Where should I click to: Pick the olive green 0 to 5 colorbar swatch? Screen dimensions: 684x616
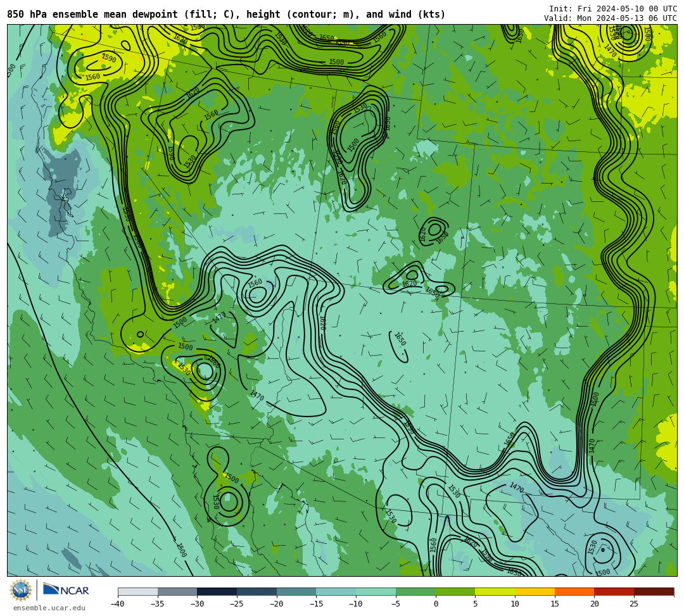[x=455, y=591]
